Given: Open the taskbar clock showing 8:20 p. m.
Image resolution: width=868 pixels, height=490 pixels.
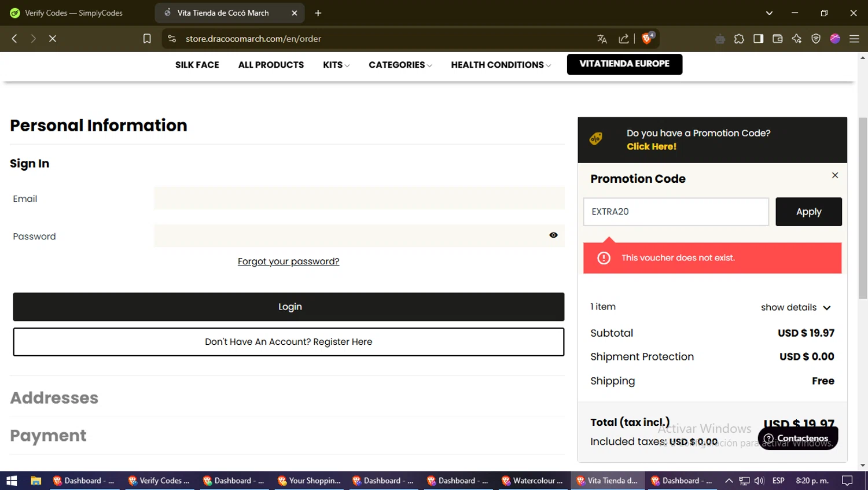Looking at the screenshot, I should coord(812,481).
